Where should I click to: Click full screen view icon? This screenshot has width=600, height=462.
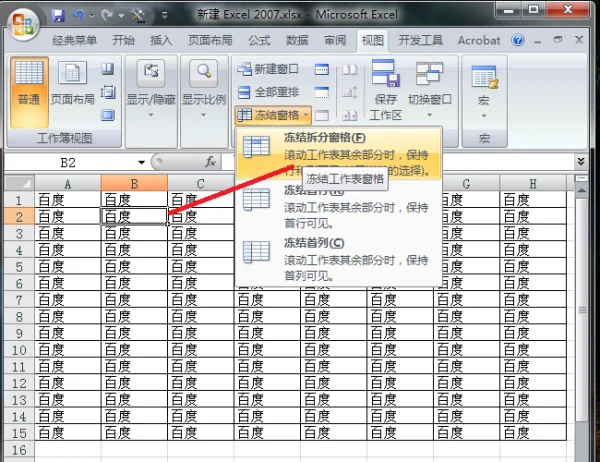click(x=108, y=115)
